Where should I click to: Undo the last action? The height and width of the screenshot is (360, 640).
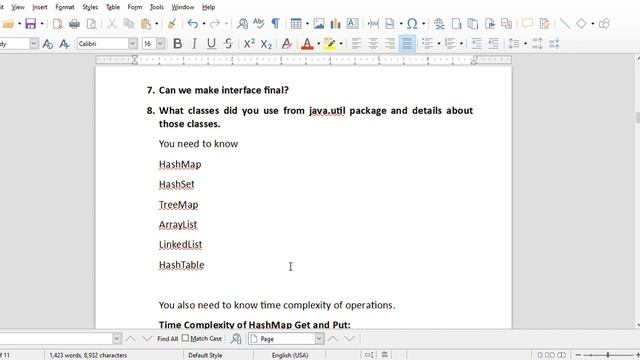193,24
